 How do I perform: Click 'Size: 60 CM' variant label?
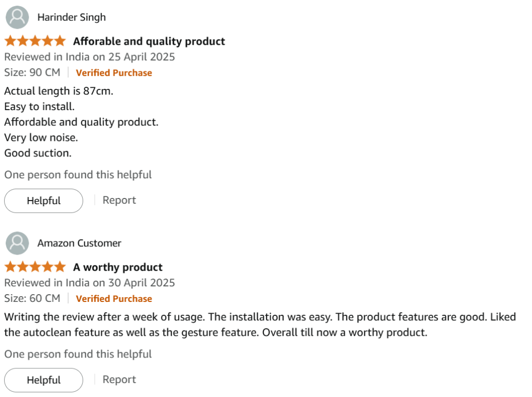pos(32,299)
